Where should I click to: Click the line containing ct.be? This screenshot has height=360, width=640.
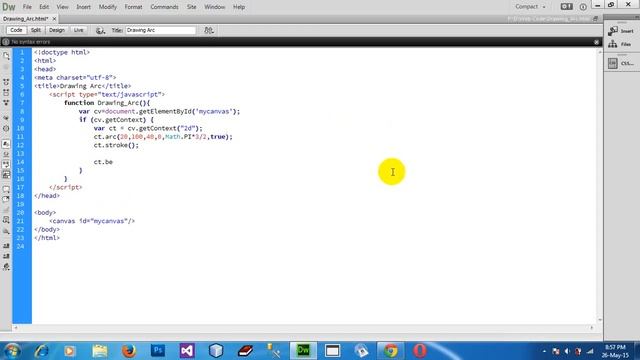pos(103,162)
